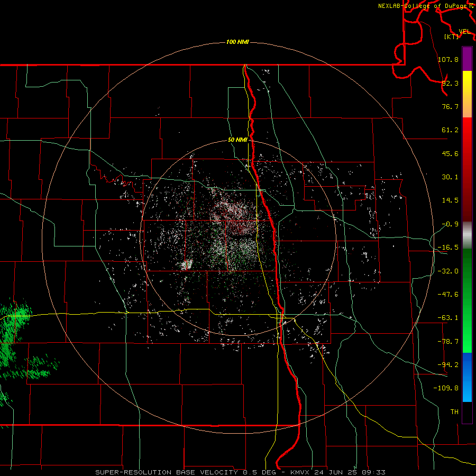Click the yellow-orange segment of the color bar
Screen dimensions: 476x476
click(x=467, y=95)
